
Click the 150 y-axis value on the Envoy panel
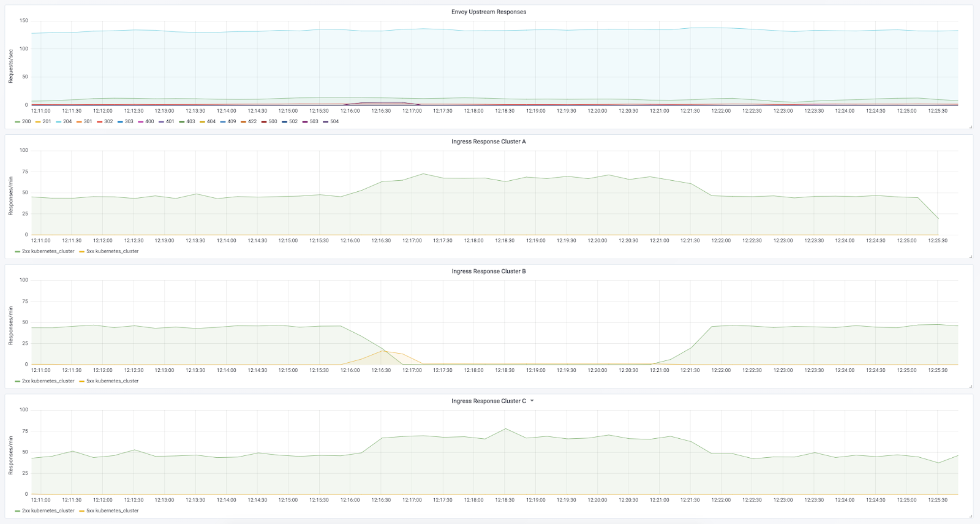(24, 21)
